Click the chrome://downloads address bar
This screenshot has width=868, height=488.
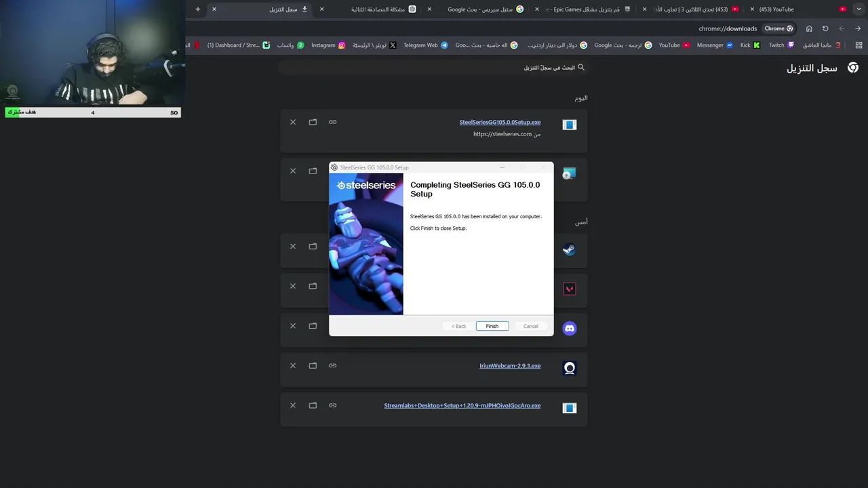[728, 28]
